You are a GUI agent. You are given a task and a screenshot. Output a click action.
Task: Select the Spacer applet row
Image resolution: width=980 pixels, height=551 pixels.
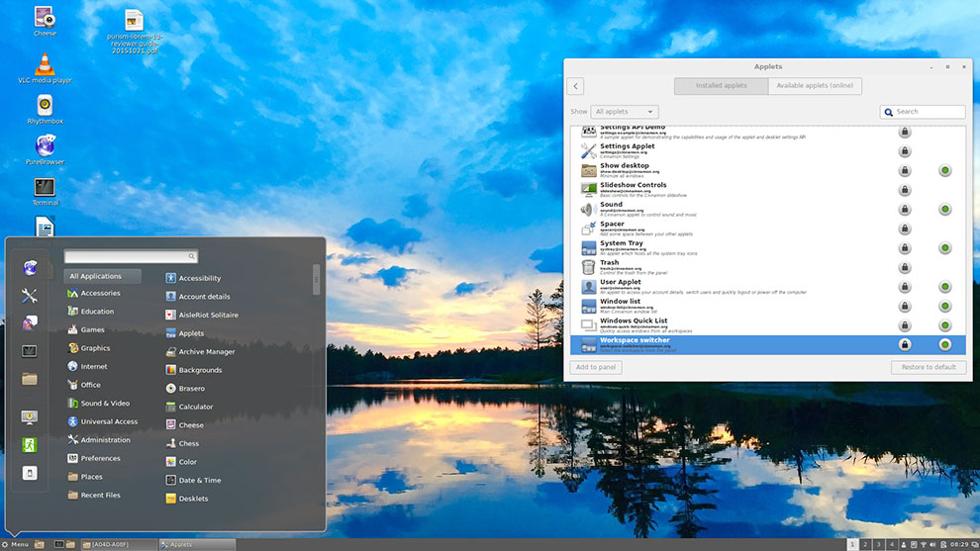click(767, 229)
